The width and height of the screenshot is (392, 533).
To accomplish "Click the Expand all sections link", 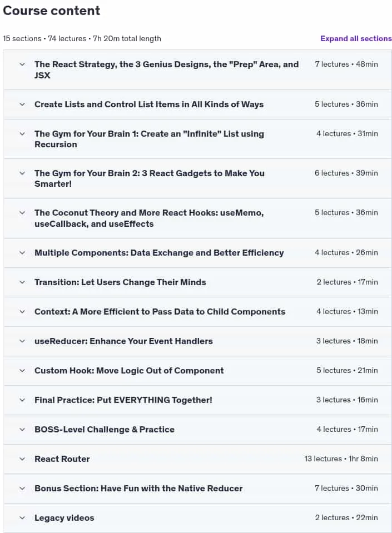I will tap(356, 38).
